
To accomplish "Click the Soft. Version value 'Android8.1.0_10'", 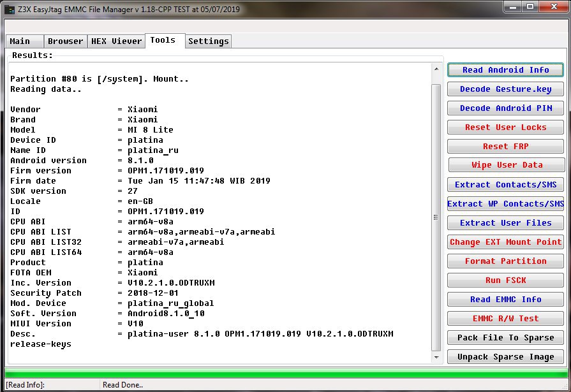I will [x=166, y=314].
